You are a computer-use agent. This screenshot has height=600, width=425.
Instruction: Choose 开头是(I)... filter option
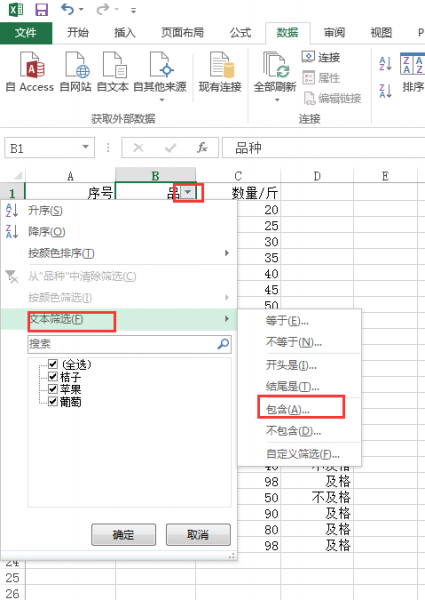[300, 365]
